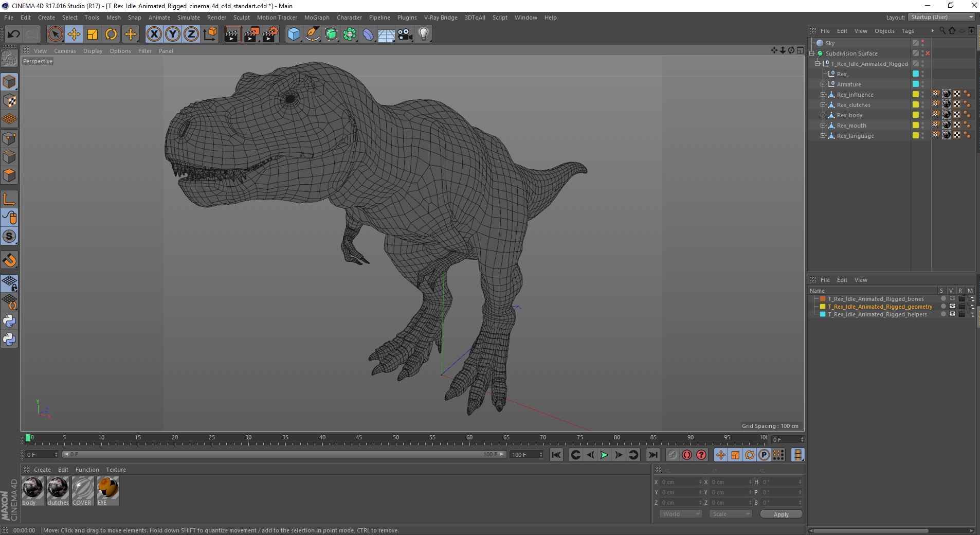Toggle the Snap magnet icon
Viewport: 980px width, 535px height.
9,260
